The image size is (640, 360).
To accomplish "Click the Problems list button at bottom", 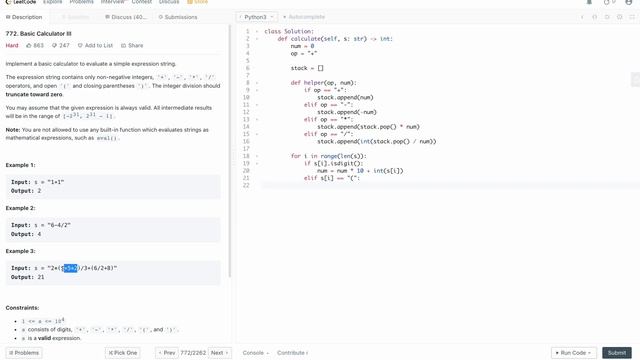I will coord(24,353).
